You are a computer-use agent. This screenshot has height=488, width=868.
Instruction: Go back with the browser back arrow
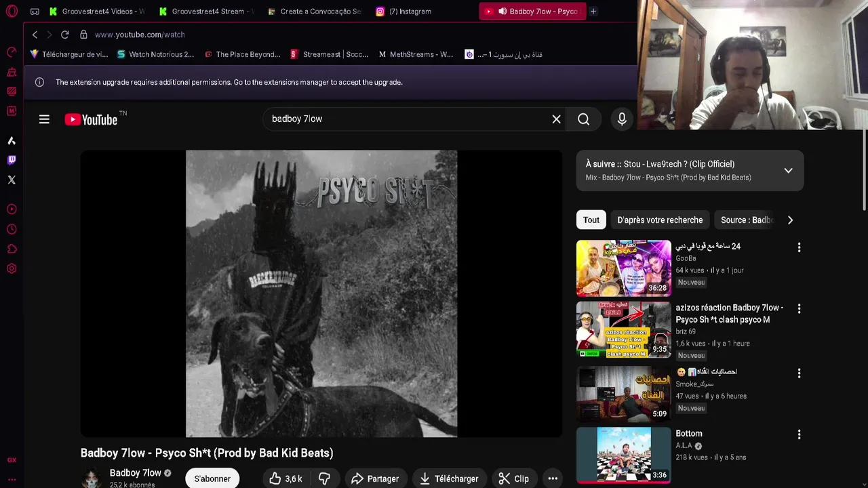tap(35, 35)
